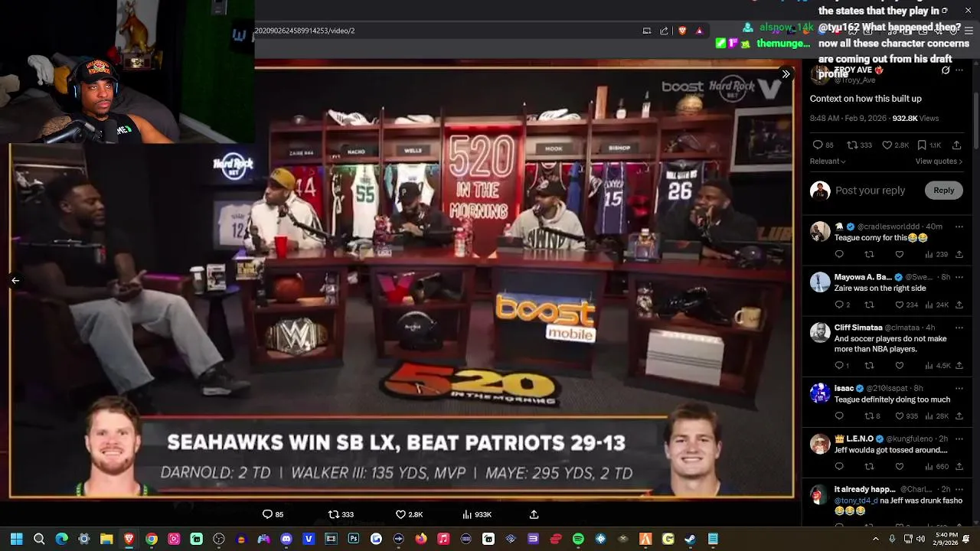Click the browser address bar URL
Screen dimensions: 980x551
(305, 31)
